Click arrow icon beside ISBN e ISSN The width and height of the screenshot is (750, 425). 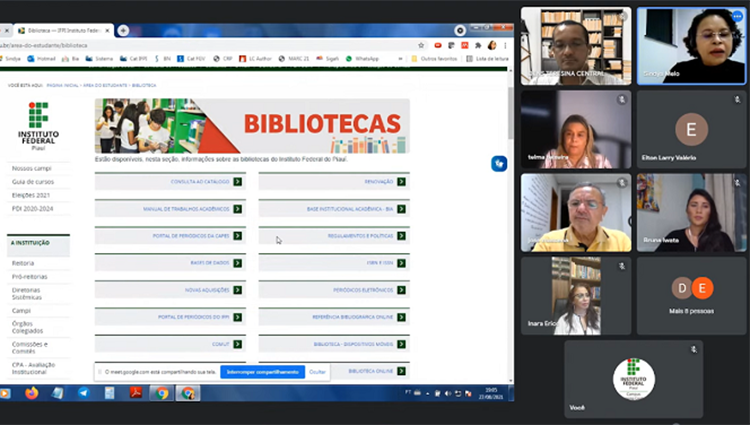(x=401, y=263)
